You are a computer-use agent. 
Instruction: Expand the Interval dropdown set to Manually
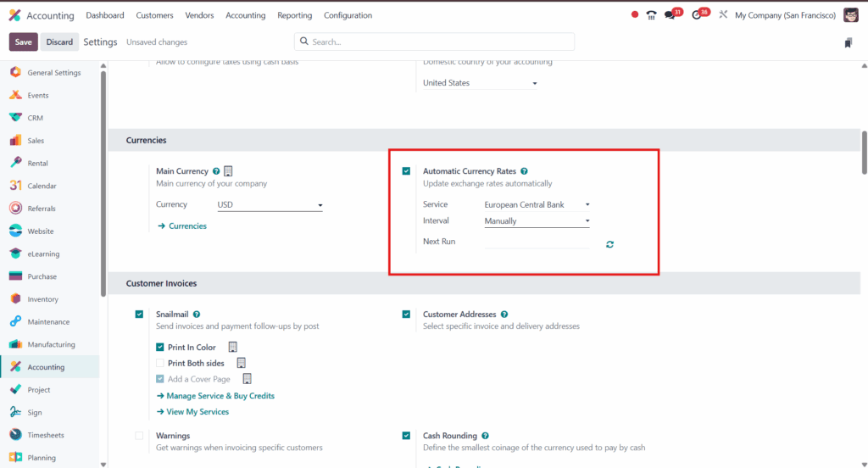click(537, 221)
